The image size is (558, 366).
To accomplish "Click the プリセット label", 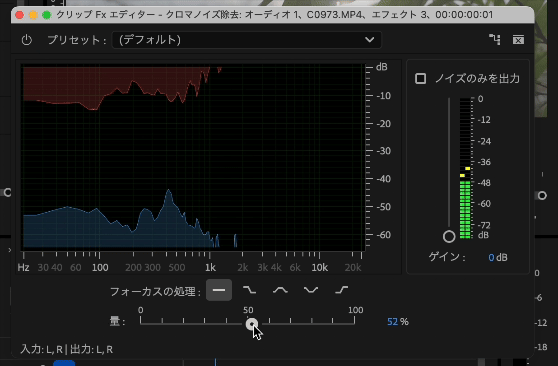I will (77, 40).
